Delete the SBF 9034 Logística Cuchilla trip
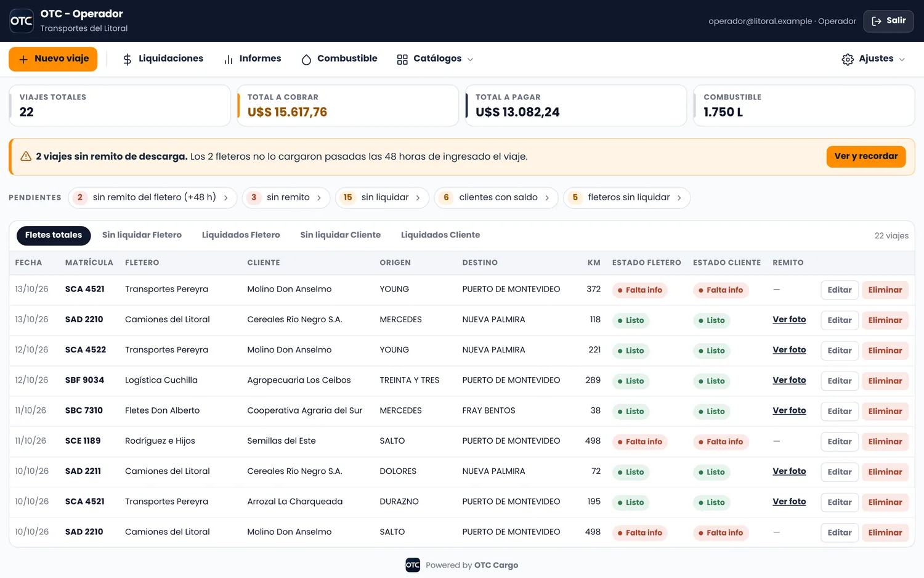This screenshot has height=578, width=924. (x=885, y=381)
